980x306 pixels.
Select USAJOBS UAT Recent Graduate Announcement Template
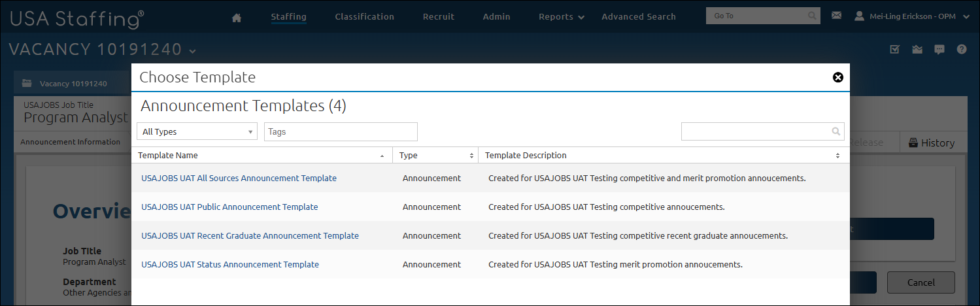point(250,235)
